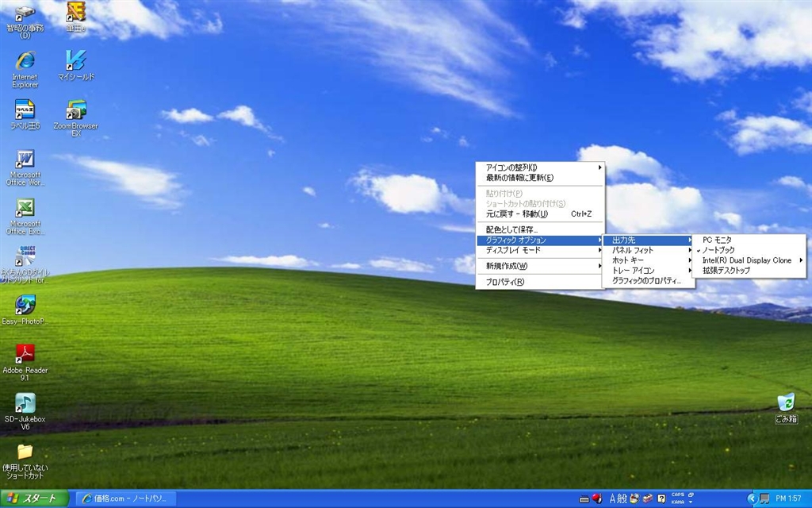Open the ごみ箱 recycle bin icon
Image resolution: width=812 pixels, height=508 pixels.
786,408
